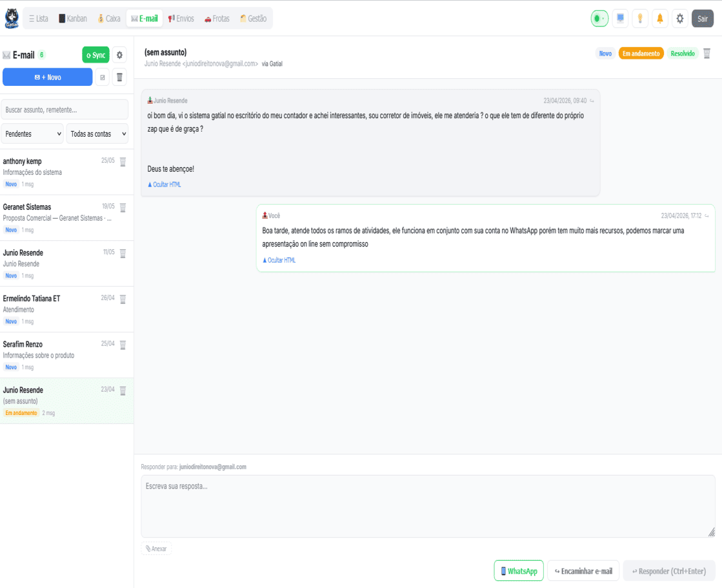Screen dimensions: 722x588
Task: Sync the mailbox with the Sync button
Action: [95, 55]
